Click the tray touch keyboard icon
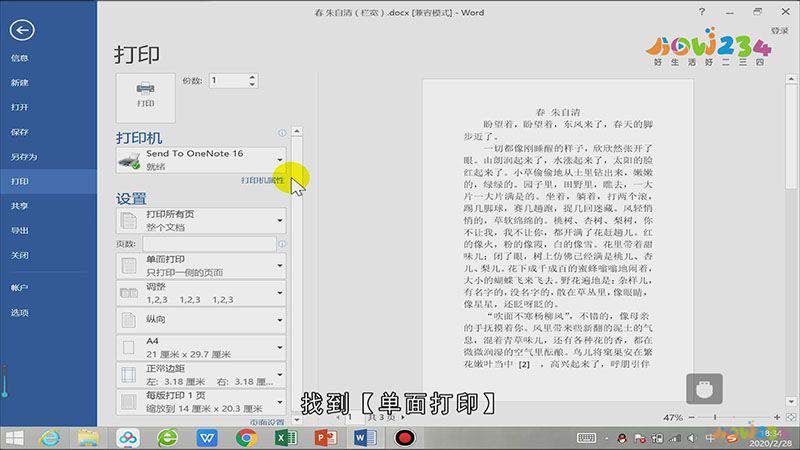 click(586, 438)
